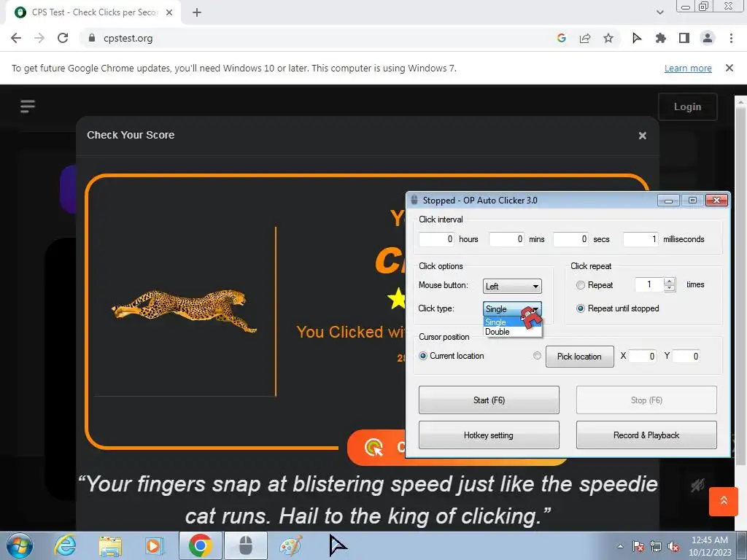
Task: Open the tab search chevron
Action: (659, 12)
